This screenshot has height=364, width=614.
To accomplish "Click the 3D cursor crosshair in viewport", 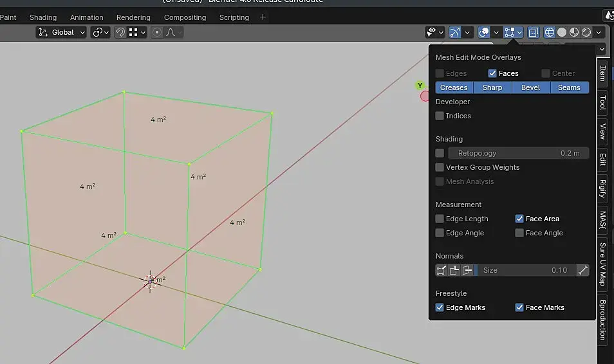I will pos(150,281).
